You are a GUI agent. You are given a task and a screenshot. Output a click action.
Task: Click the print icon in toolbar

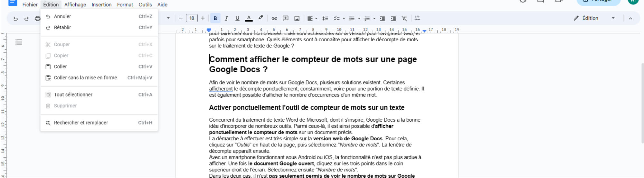pos(37,18)
